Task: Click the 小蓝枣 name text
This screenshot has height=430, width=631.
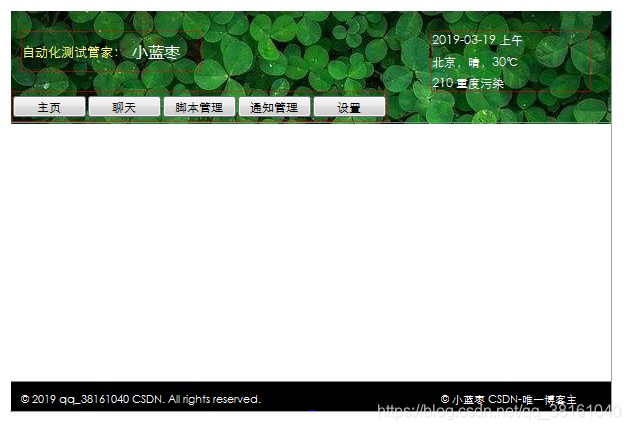Action: coord(156,52)
